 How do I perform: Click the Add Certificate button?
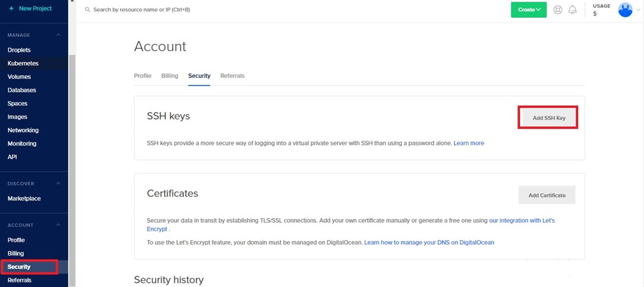coord(547,195)
